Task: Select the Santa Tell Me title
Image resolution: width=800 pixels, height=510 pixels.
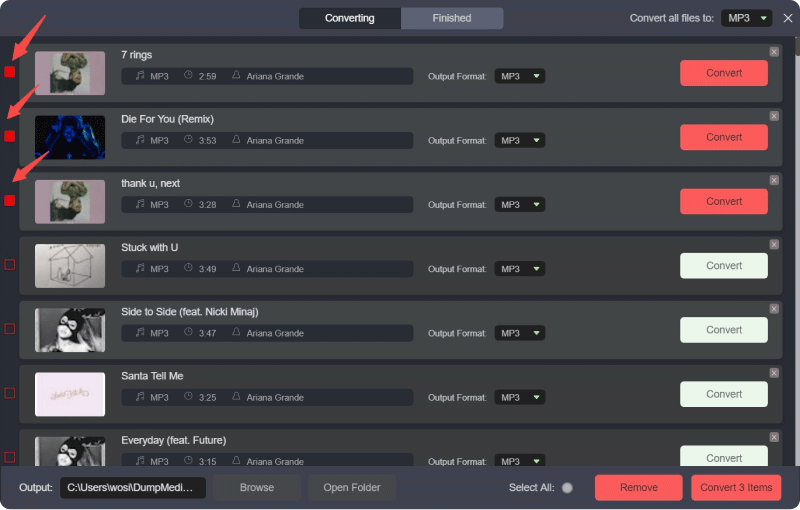Action: click(x=152, y=376)
